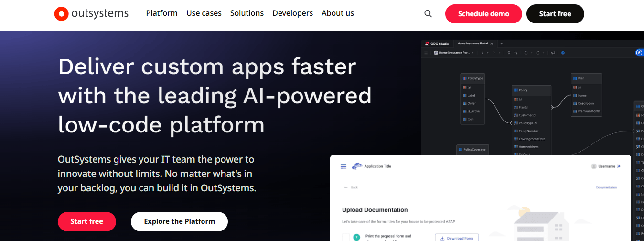Open the tab list dropdown arrow after Home Insurance Portal tab

[502, 44]
